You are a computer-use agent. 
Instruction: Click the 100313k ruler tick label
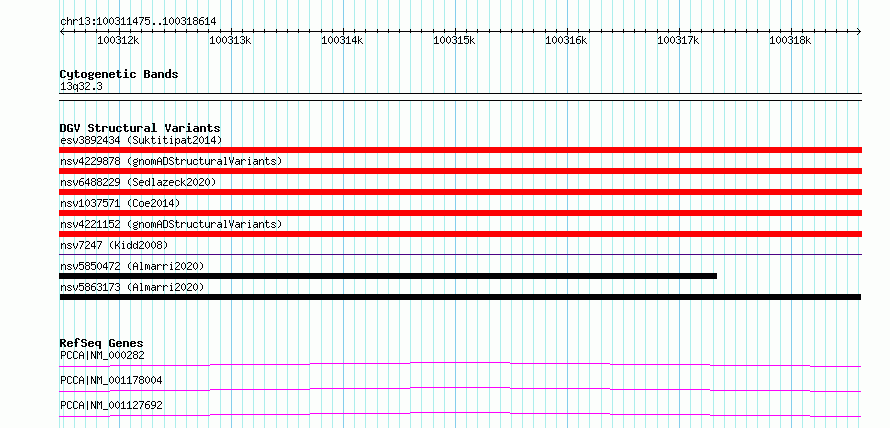pos(230,40)
